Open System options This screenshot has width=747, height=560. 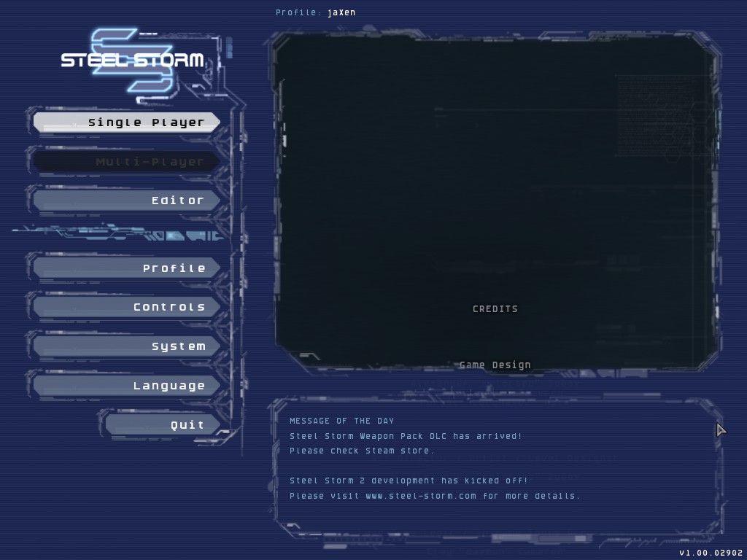(x=127, y=346)
